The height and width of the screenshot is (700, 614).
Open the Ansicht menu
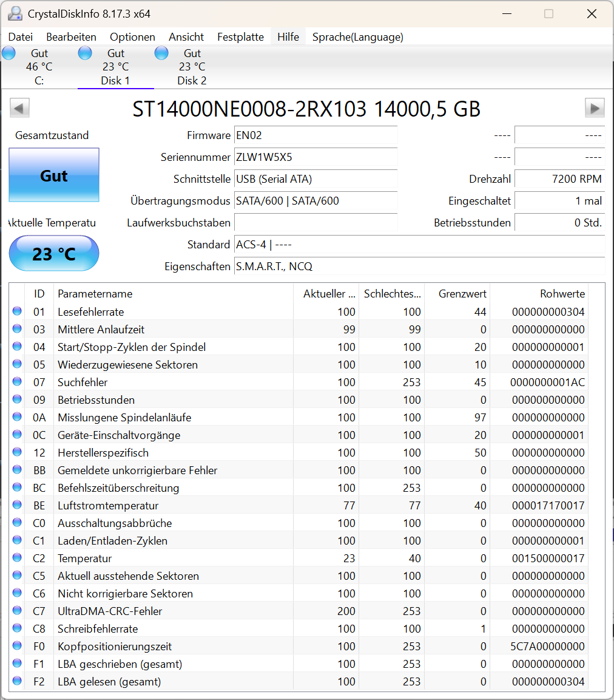(186, 37)
